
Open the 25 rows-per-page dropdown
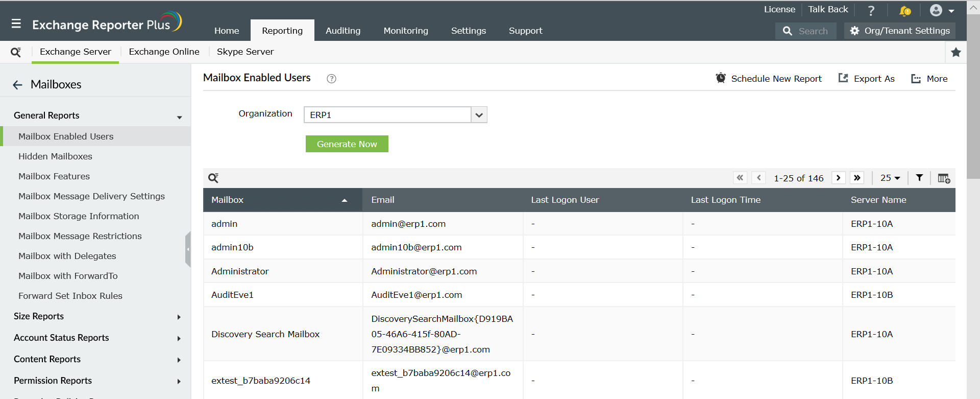click(x=890, y=178)
